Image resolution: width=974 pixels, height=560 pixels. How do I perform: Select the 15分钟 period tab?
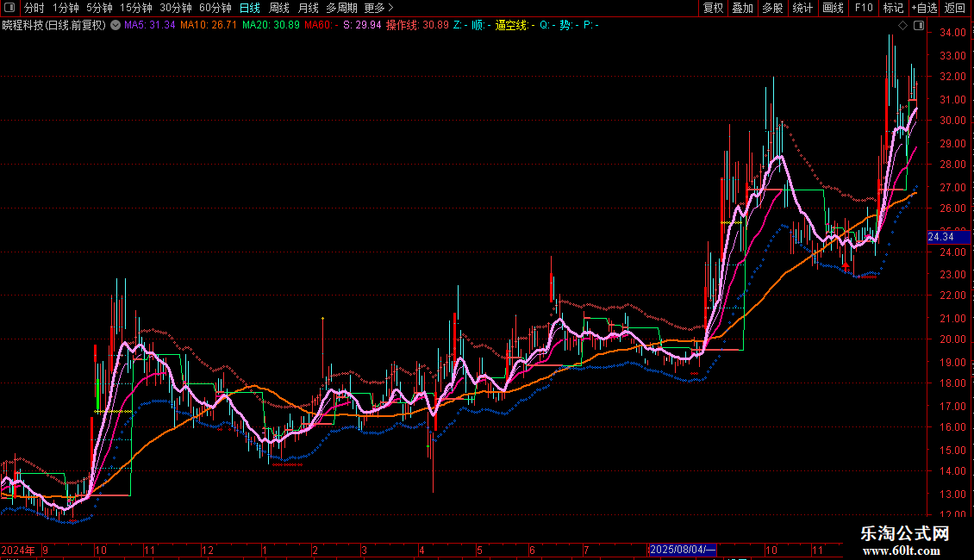pyautogui.click(x=136, y=8)
